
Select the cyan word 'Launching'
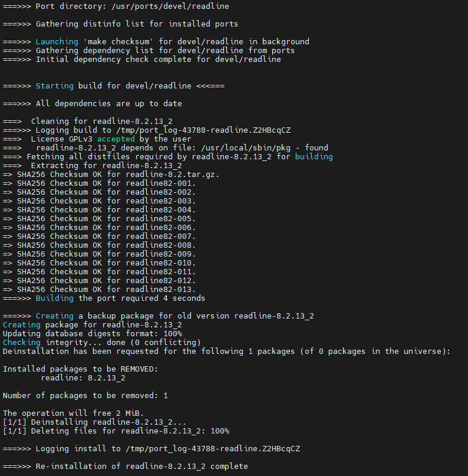click(x=57, y=42)
